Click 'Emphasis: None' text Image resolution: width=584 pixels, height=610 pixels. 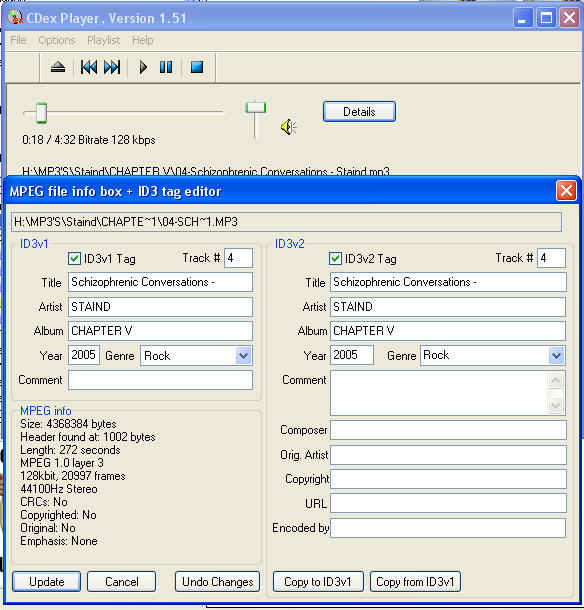(x=59, y=541)
